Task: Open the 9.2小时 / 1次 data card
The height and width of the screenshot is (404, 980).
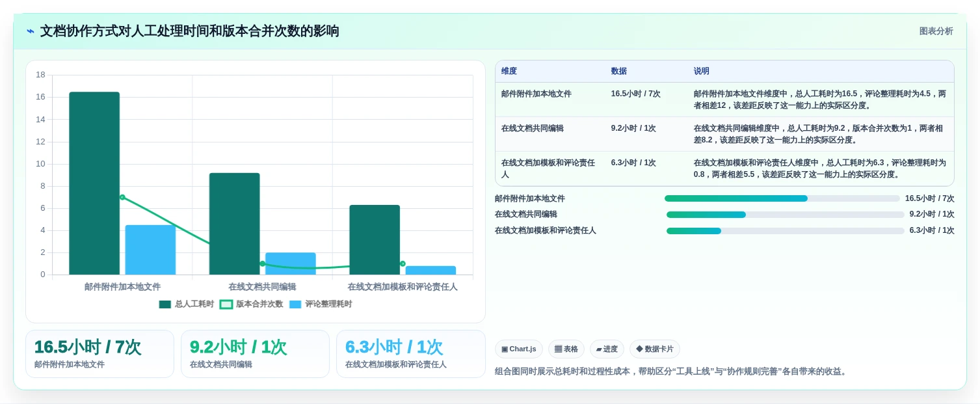Action: pos(255,354)
